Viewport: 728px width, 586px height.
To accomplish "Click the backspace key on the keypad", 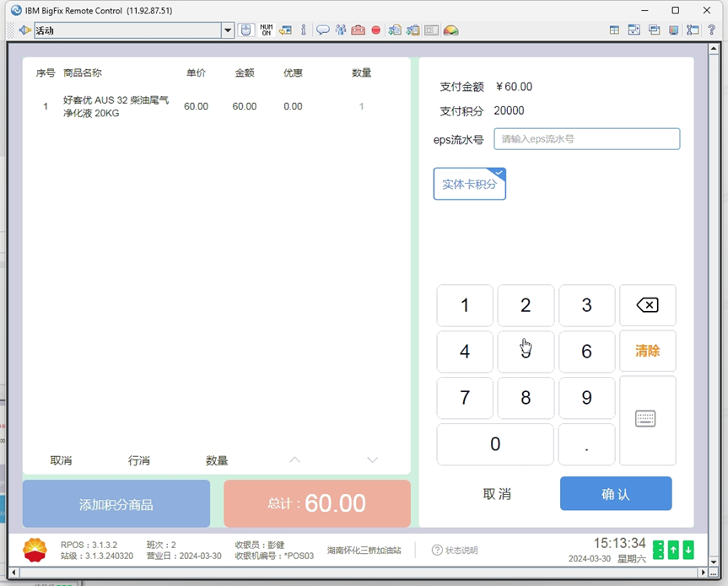I will pos(647,305).
